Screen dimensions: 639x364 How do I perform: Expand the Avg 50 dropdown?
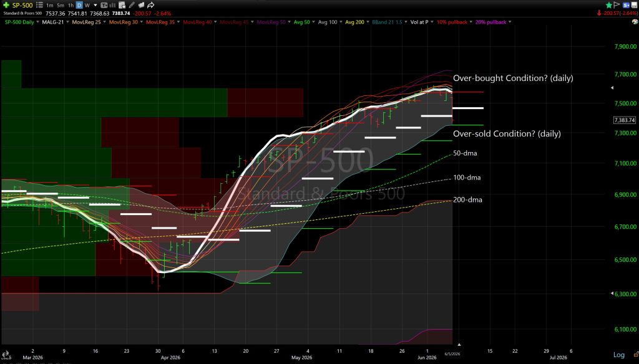click(x=313, y=22)
